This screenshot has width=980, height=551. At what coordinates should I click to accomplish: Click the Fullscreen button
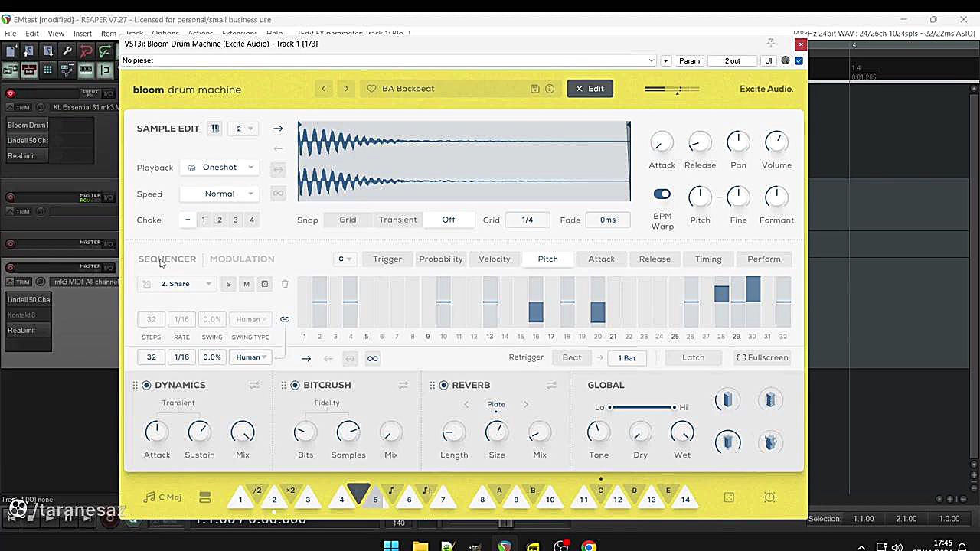[762, 357]
